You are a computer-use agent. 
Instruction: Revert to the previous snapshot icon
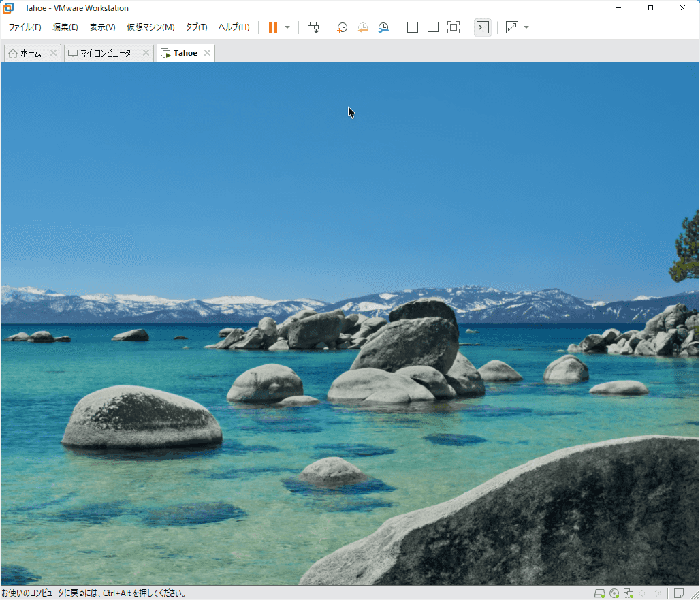[x=363, y=27]
